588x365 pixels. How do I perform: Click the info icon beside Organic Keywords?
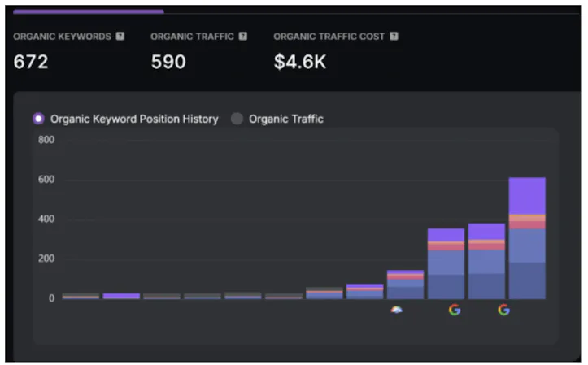point(120,37)
